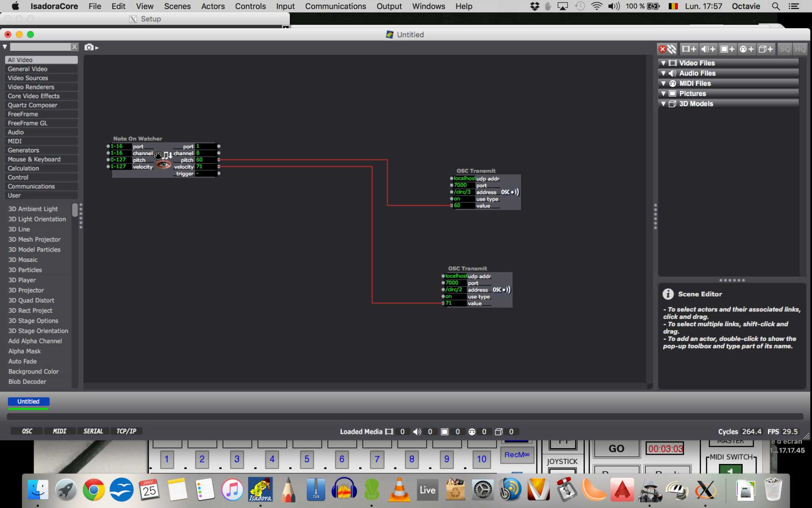The height and width of the screenshot is (508, 812).
Task: Click the add video file icon
Action: coord(689,49)
